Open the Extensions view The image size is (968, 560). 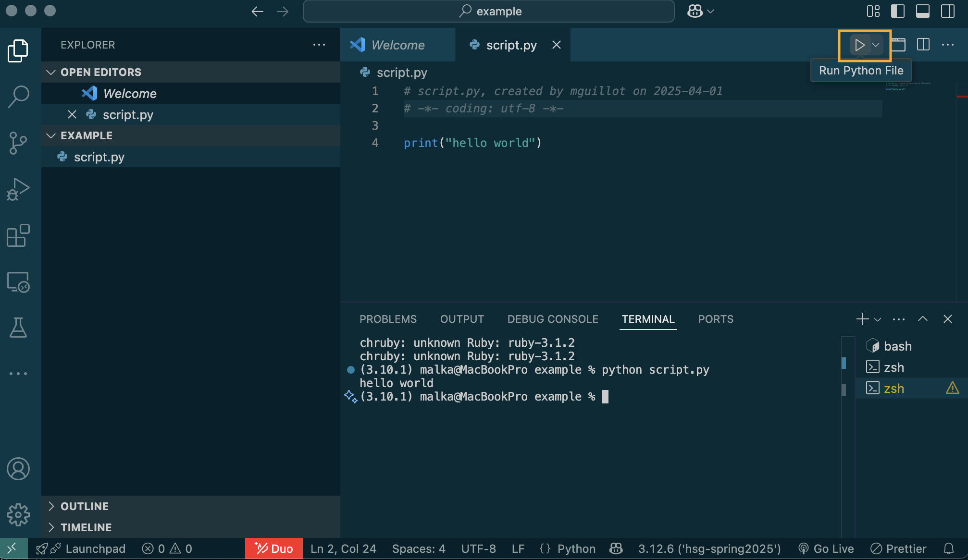pos(18,235)
